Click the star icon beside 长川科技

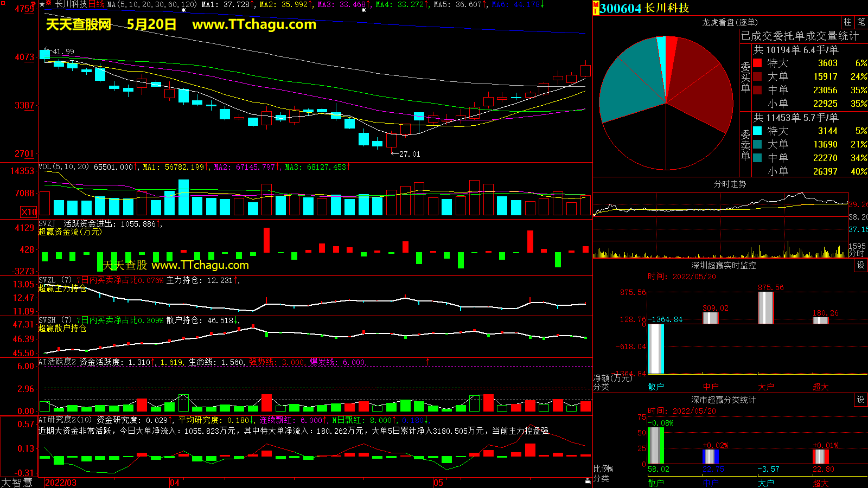click(x=42, y=4)
